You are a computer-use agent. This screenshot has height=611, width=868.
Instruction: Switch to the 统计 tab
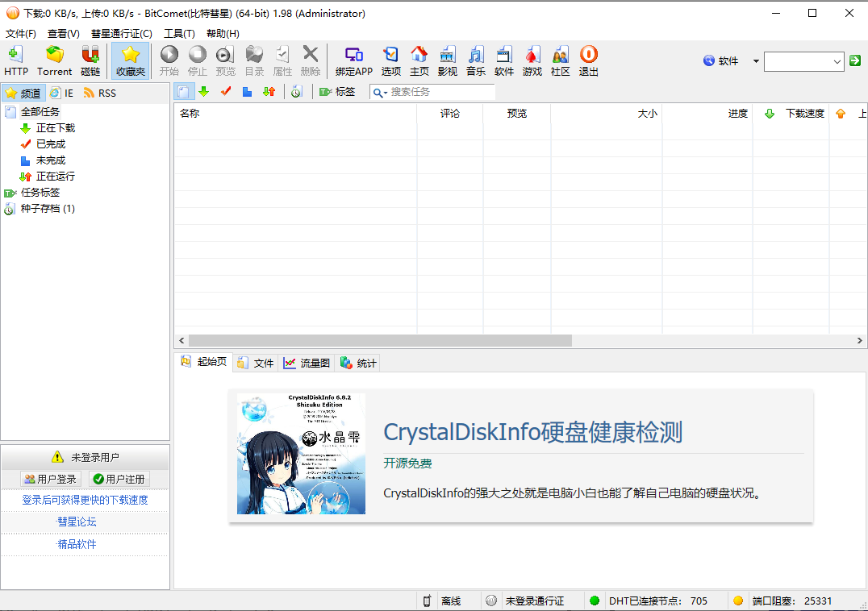coord(358,363)
